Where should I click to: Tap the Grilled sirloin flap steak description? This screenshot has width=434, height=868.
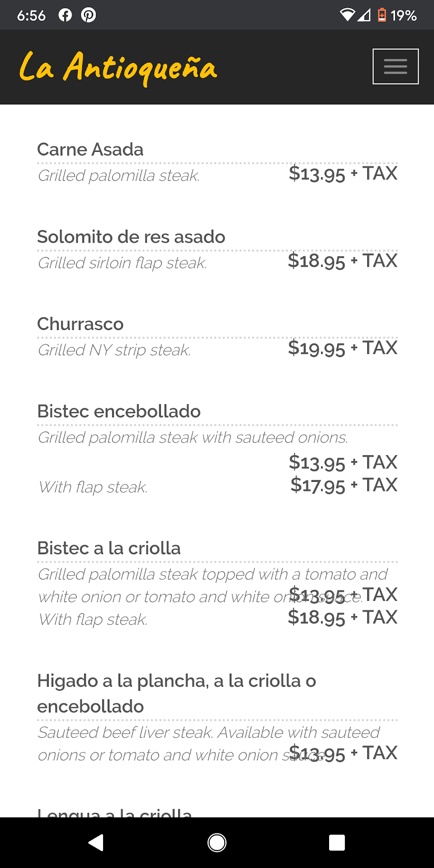point(123,263)
